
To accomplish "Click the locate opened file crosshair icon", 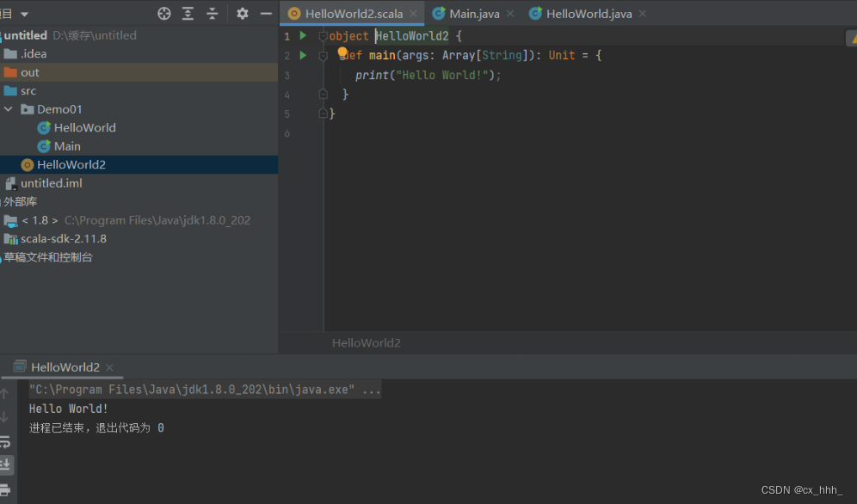I will click(163, 13).
